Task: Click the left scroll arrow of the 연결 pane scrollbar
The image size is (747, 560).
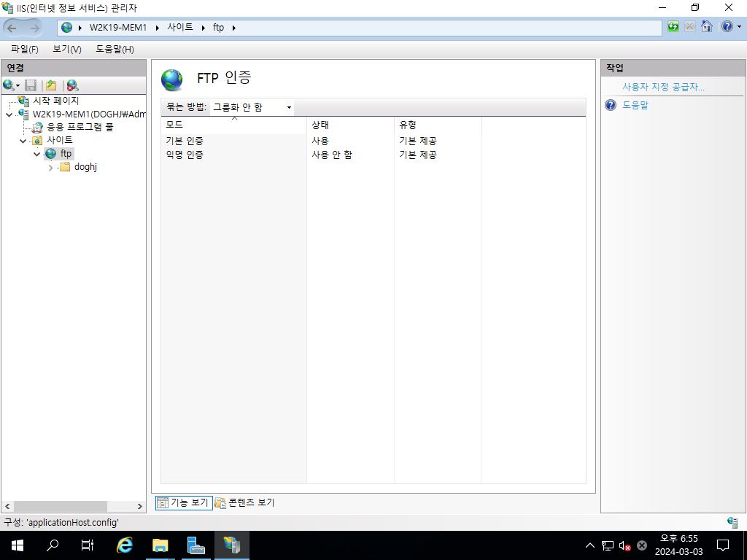Action: tap(7, 506)
